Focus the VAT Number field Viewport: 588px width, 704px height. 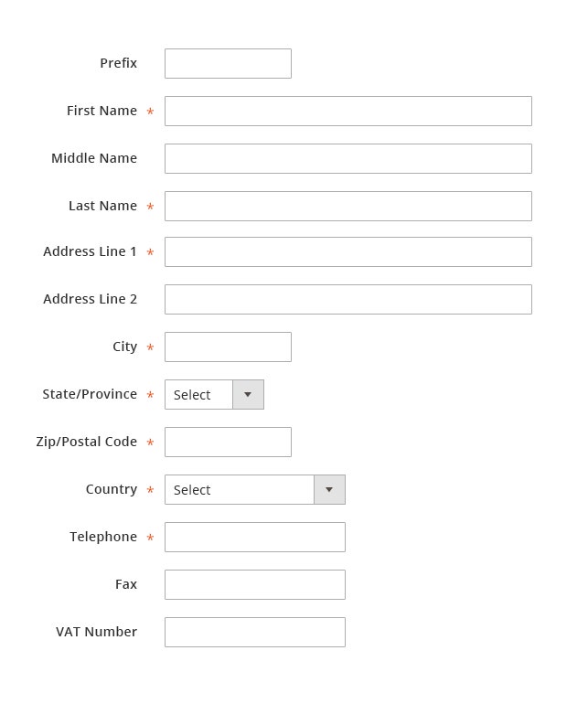[254, 633]
